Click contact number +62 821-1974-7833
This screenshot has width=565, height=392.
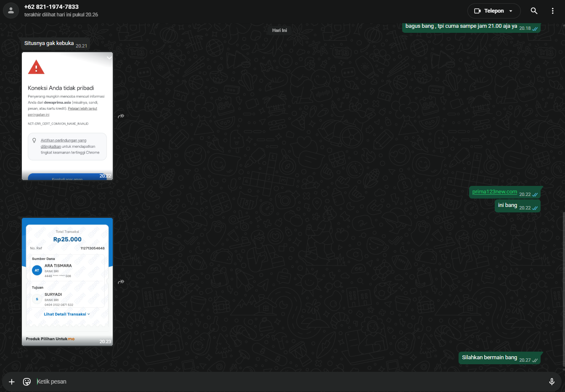[51, 7]
